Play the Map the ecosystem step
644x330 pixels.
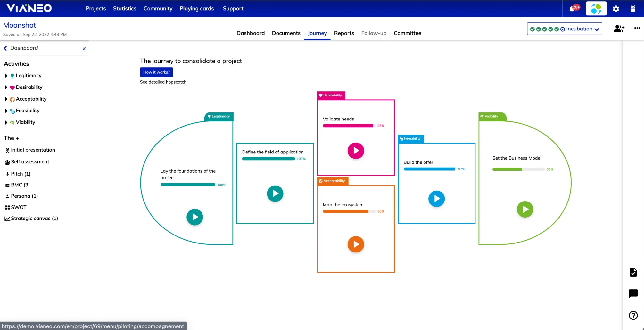[x=356, y=244]
